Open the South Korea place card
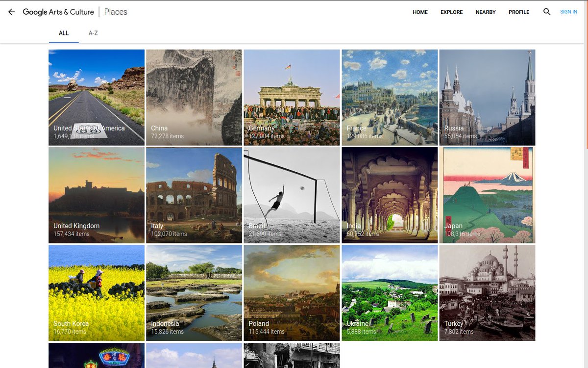Viewport: 588px width, 368px height. pyautogui.click(x=97, y=293)
